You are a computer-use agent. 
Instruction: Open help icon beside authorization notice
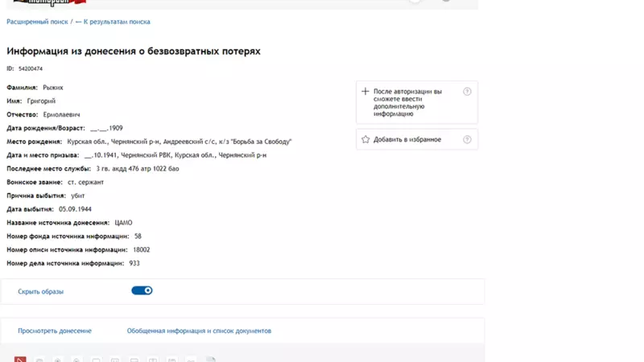click(x=467, y=92)
